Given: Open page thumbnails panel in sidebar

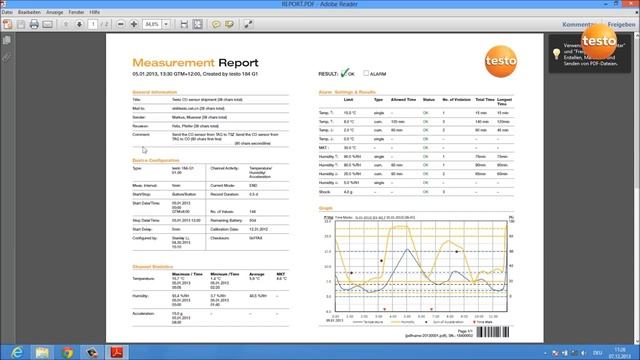Looking at the screenshot, I should [7, 40].
